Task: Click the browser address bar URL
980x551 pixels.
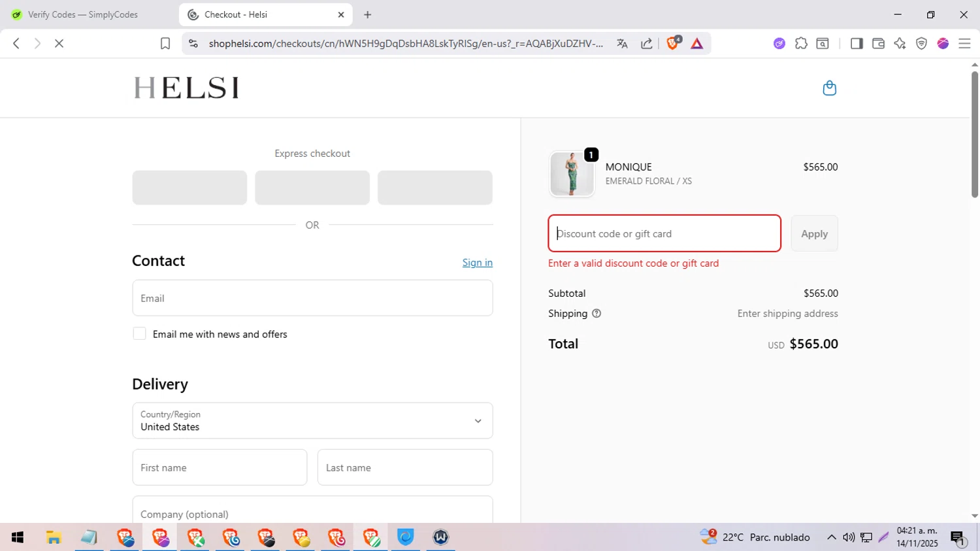Action: (x=406, y=44)
